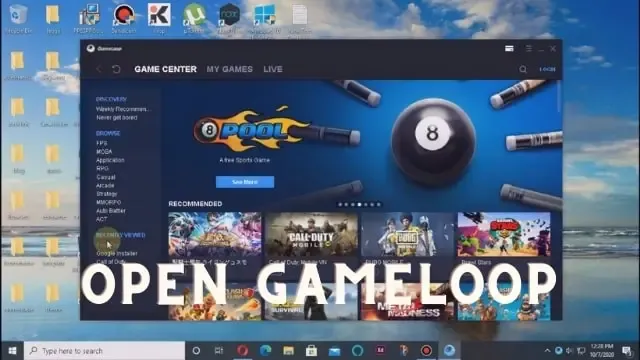Image resolution: width=640 pixels, height=360 pixels.
Task: Open File Explorer from taskbar
Action: (289, 351)
